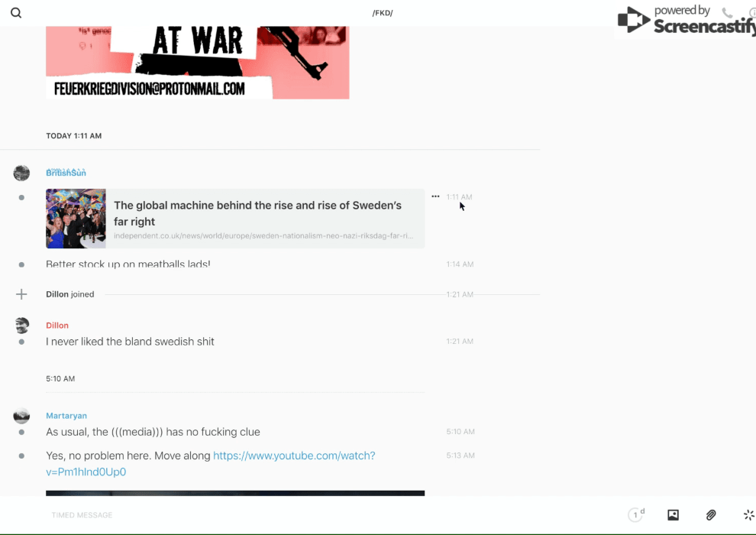Screen dimensions: 756x535
Task: Click Martaryan's profile avatar
Action: pos(21,416)
